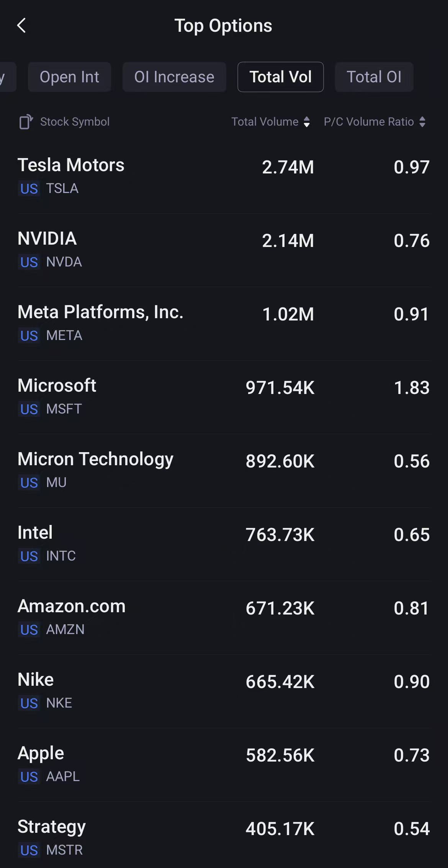
Task: Switch to the OI Increase tab
Action: pos(174,77)
